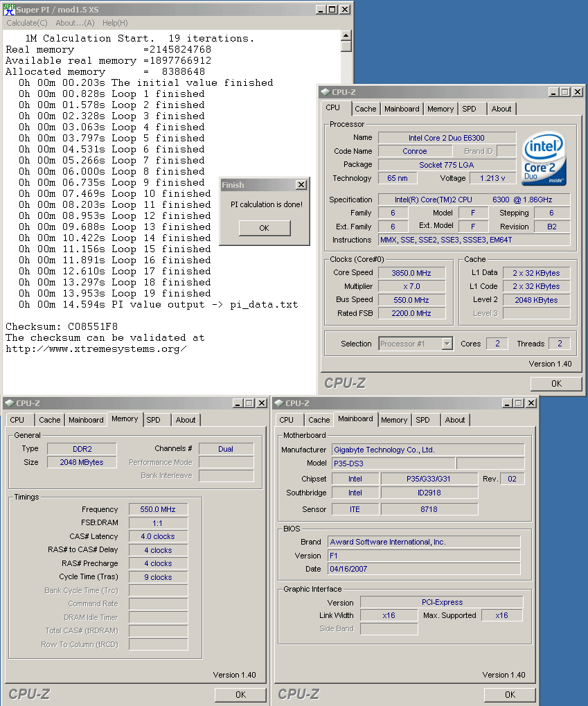Click OK in the CPU-Z Processor window
Viewport: 588px width, 706px height.
pyautogui.click(x=555, y=383)
